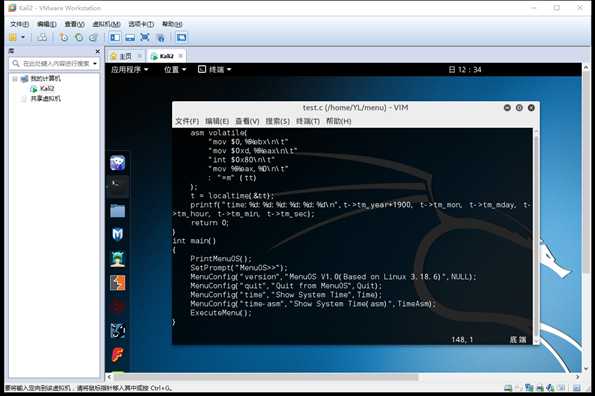Open the Kali 位置 menu
The image size is (595, 396).
tap(175, 69)
